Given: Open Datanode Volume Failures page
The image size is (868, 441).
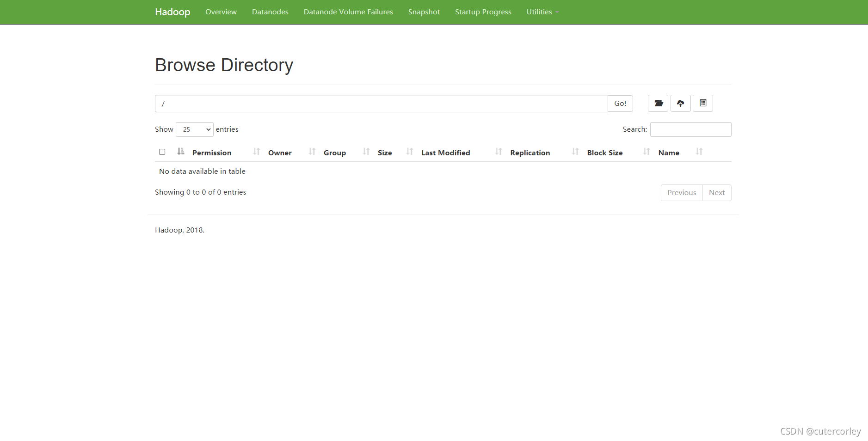Looking at the screenshot, I should pyautogui.click(x=348, y=12).
